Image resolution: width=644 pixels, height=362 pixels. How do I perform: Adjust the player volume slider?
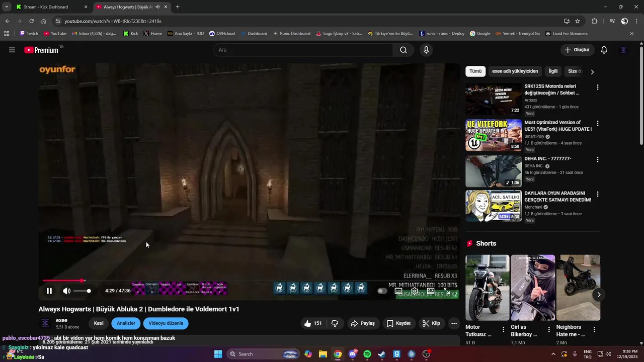[x=82, y=291]
